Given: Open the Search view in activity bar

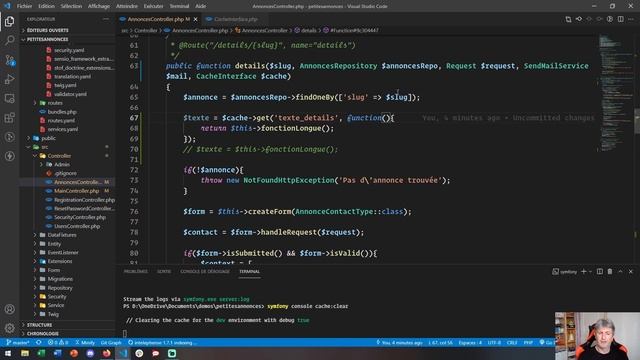Looking at the screenshot, I should (x=9, y=40).
